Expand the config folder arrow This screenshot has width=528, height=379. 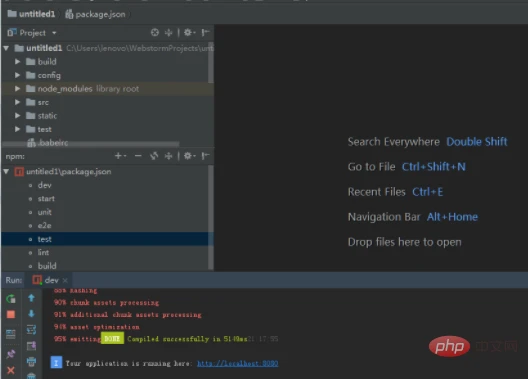[x=18, y=75]
